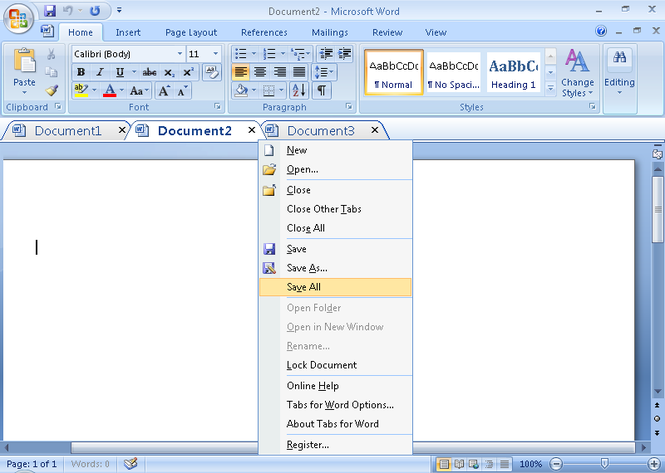Click the Microsoft Office Word Help icon
Viewport: 665px width, 473px height.
601,31
